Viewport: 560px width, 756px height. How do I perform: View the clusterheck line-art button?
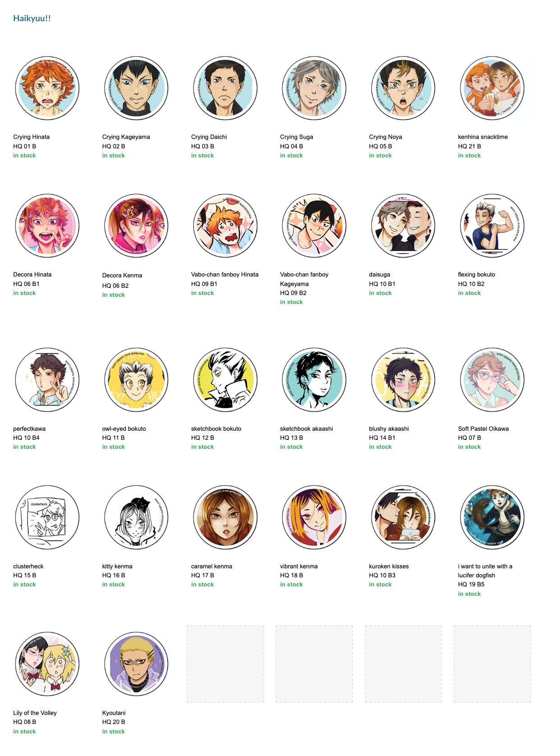[47, 517]
